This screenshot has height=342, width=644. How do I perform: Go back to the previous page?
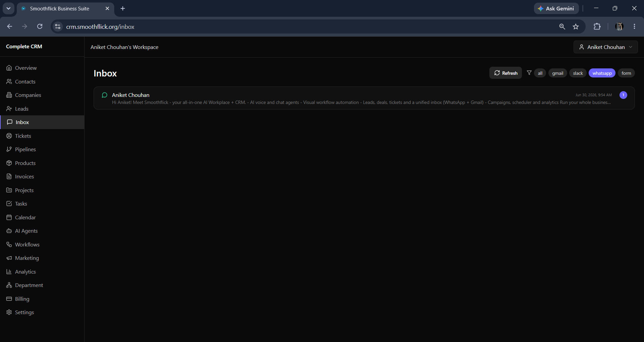point(9,26)
